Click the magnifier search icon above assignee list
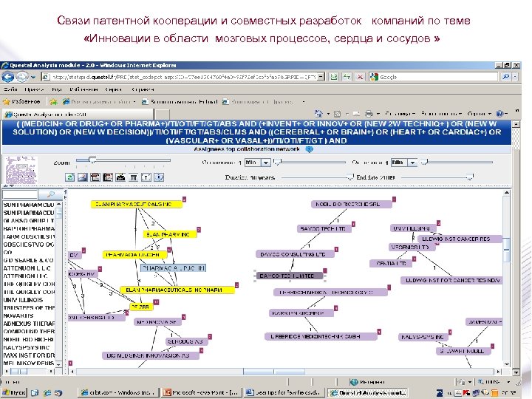The height and width of the screenshot is (399, 532). 51,194
